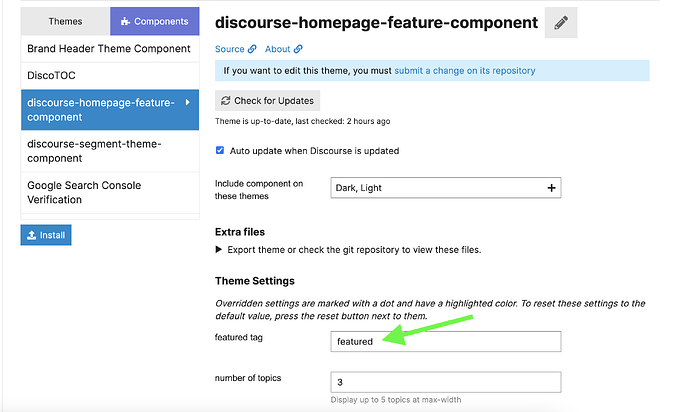Click the Install button
This screenshot has height=412, width=690.
46,235
